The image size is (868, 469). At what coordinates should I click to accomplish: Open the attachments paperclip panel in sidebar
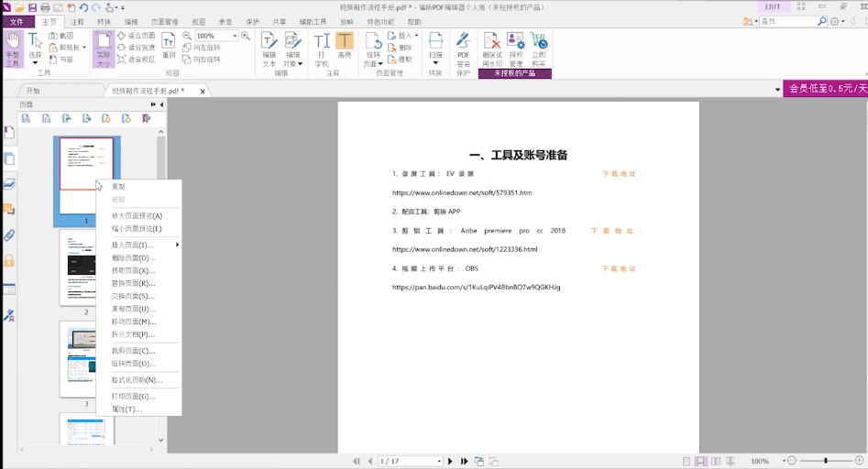(x=9, y=235)
